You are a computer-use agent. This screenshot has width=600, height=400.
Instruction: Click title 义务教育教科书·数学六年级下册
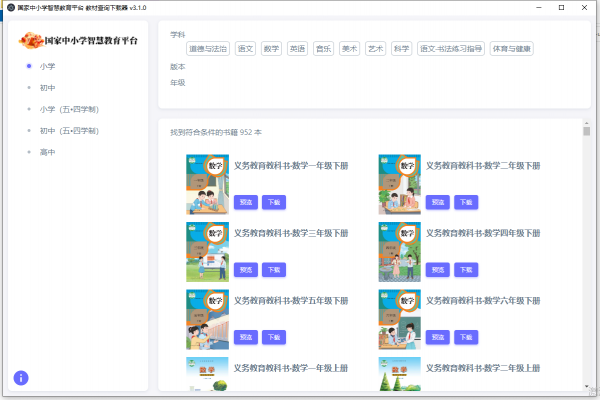tap(483, 301)
